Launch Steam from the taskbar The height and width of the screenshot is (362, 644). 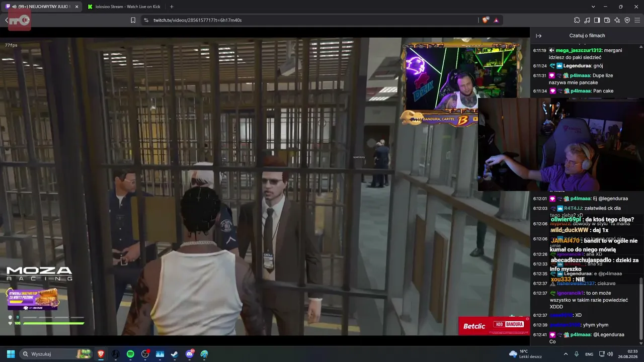[175, 354]
